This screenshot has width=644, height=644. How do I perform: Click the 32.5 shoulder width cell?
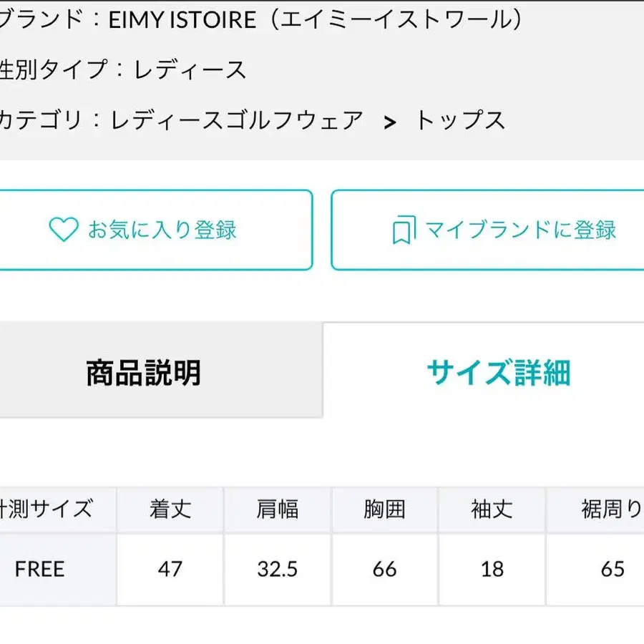tap(278, 570)
